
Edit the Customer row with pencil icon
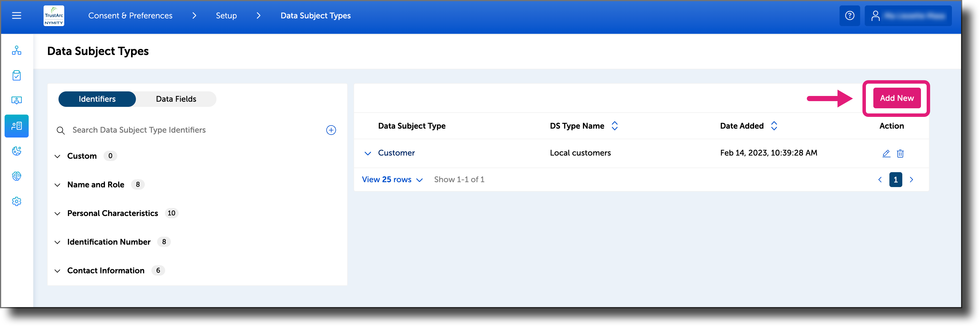(x=886, y=153)
